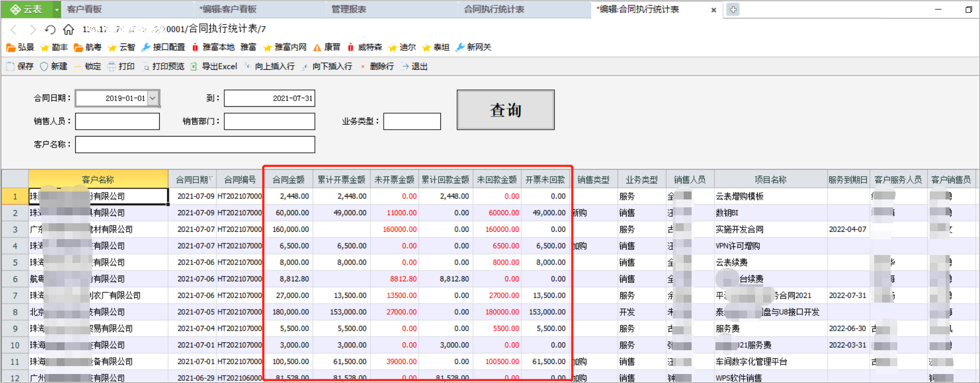
Task: Select the 服务到期日 column header
Action: click(x=848, y=179)
